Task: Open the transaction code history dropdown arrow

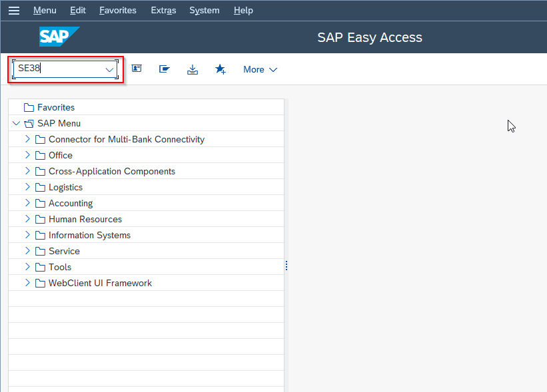Action: 109,69
